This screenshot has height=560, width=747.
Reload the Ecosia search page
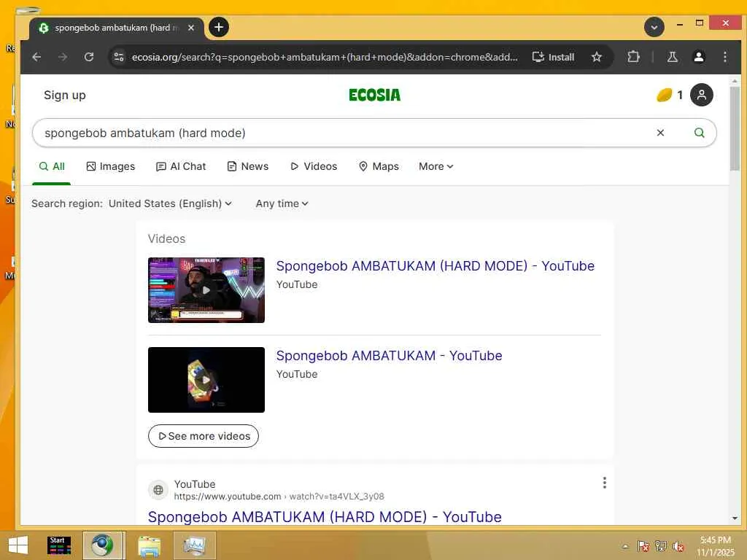point(89,57)
